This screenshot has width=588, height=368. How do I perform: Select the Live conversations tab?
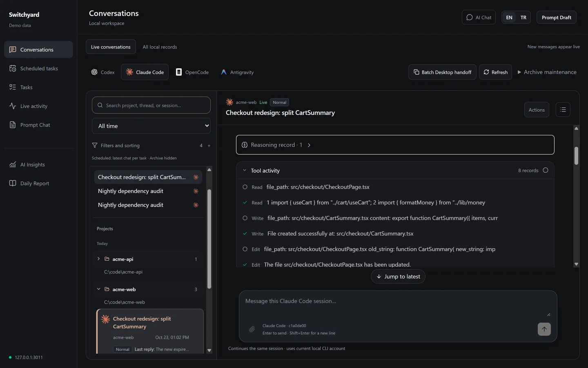(x=111, y=47)
